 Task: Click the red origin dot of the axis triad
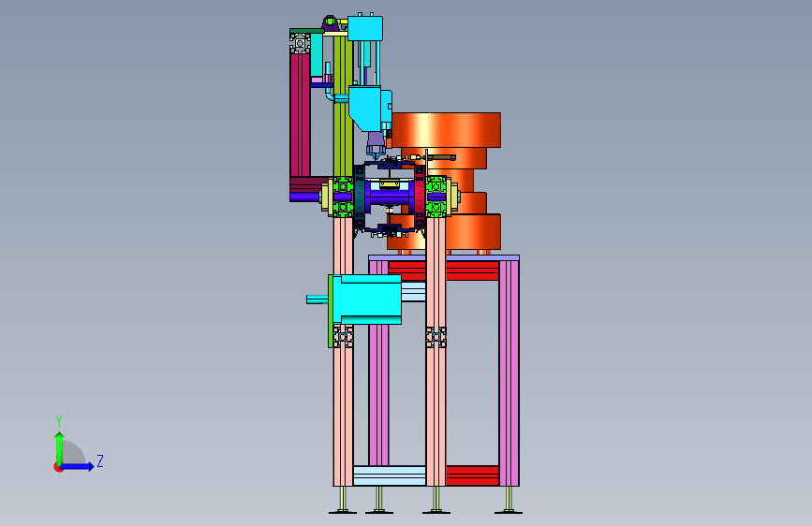click(58, 467)
